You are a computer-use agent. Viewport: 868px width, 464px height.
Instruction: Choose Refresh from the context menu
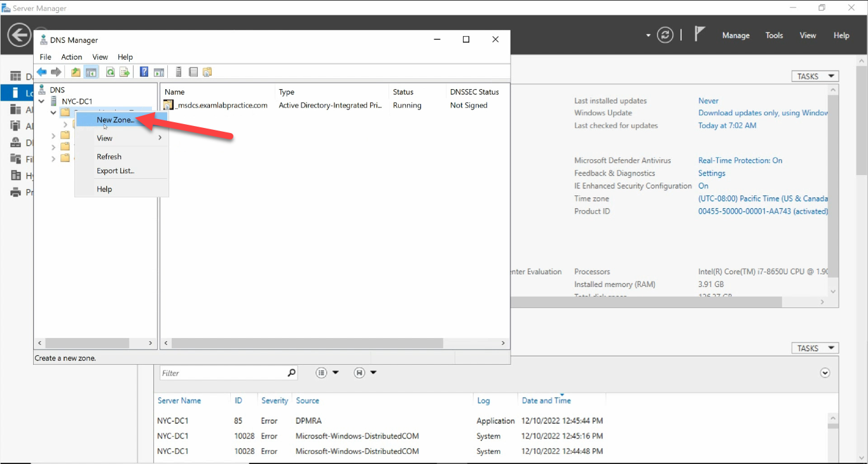click(121, 157)
